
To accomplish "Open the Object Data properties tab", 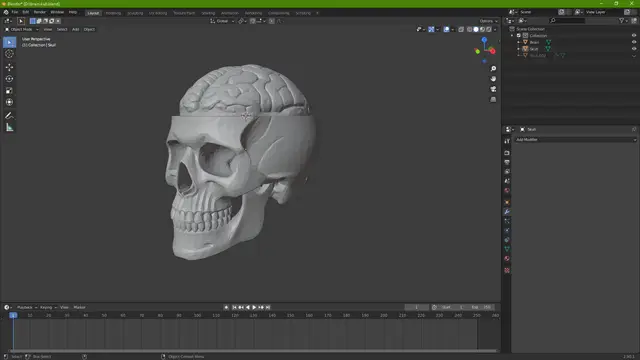I will tap(507, 249).
